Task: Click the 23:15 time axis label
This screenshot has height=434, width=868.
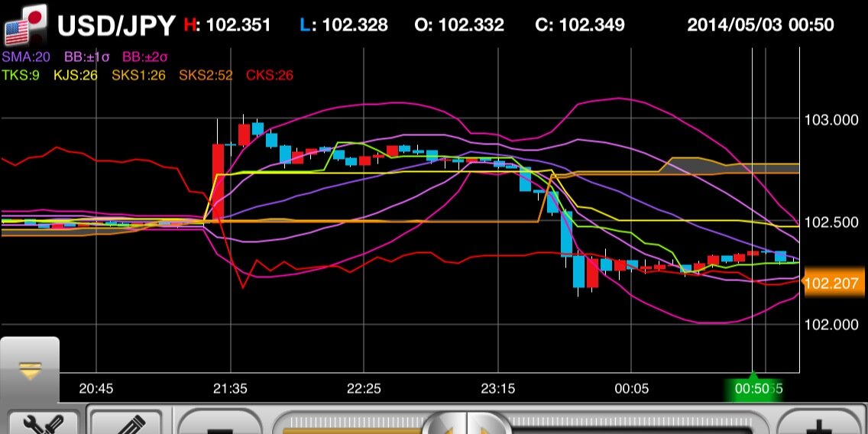Action: (497, 389)
